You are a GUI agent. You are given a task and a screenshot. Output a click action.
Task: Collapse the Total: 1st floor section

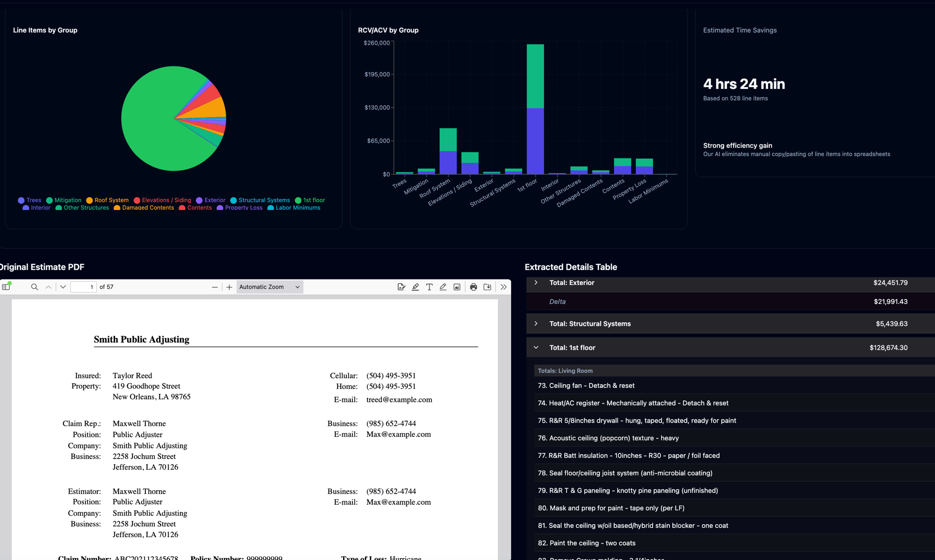click(x=536, y=347)
